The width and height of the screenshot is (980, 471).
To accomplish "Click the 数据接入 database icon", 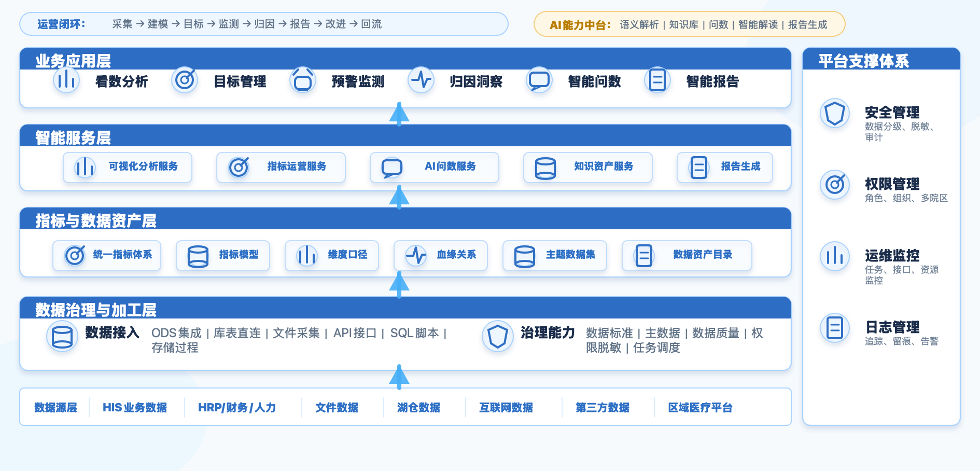I will 62,336.
